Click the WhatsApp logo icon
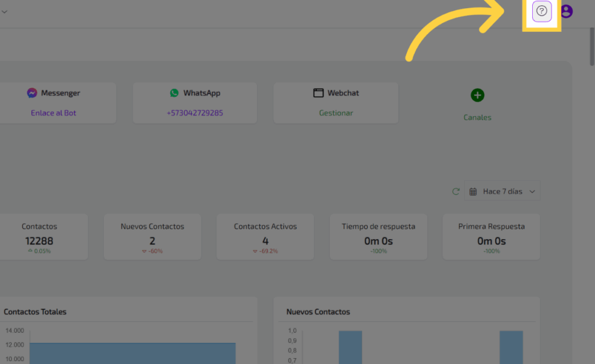Image resolution: width=595 pixels, height=364 pixels. [x=174, y=93]
